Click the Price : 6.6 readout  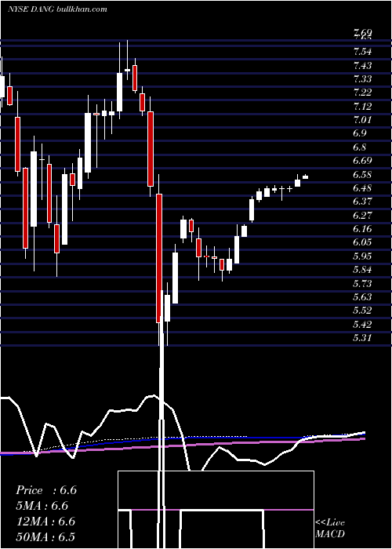pyautogui.click(x=46, y=490)
